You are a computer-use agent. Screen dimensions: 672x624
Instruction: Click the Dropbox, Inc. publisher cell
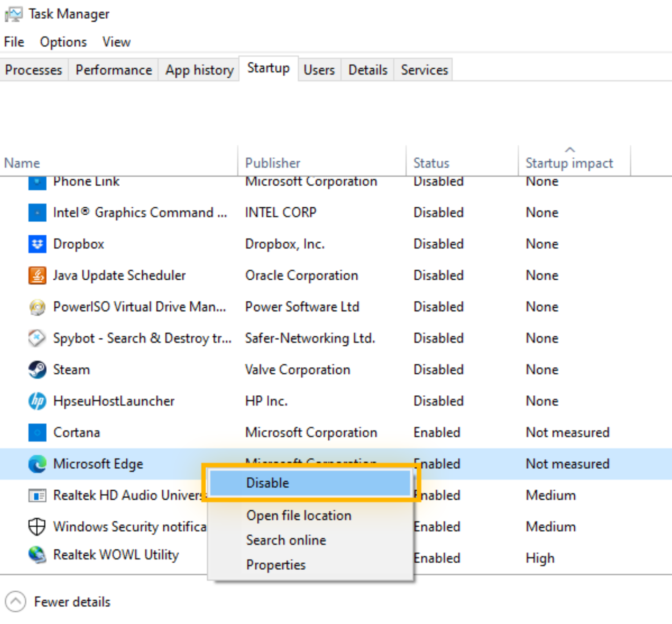pos(285,244)
